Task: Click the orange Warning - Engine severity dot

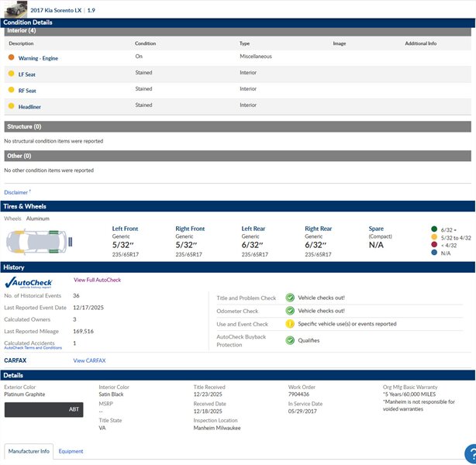Action: 11,57
